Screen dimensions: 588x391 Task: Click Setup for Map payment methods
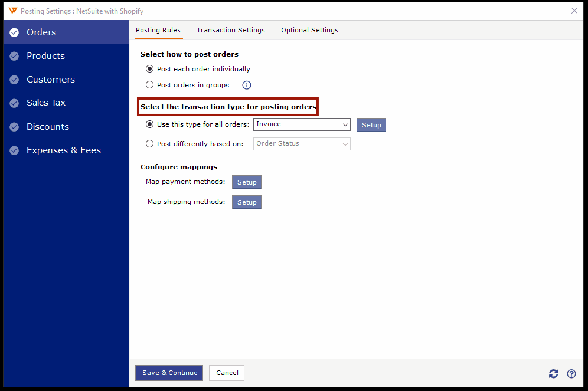(x=247, y=182)
